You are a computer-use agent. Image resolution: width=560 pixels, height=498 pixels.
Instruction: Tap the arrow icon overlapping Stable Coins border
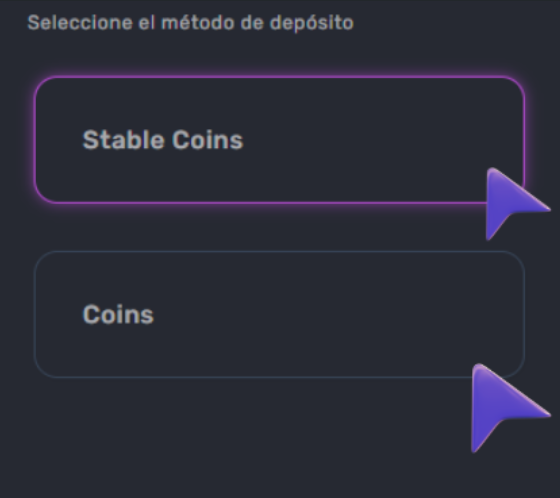[x=518, y=204]
